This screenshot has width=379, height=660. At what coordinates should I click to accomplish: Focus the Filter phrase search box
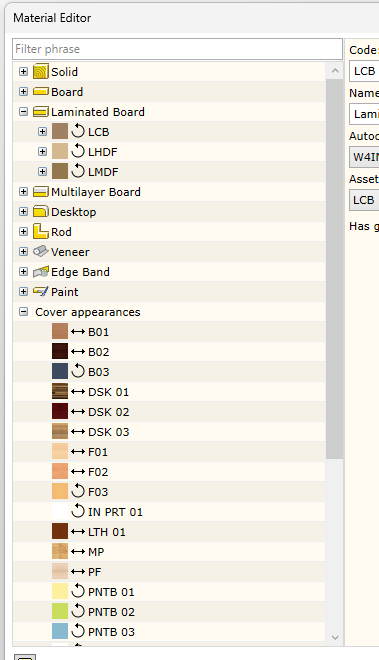pyautogui.click(x=177, y=49)
